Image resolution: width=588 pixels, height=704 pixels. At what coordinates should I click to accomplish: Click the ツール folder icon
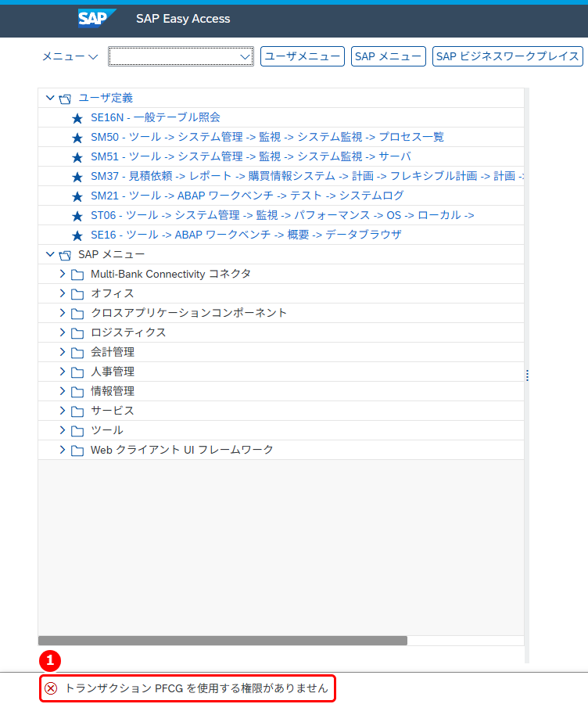(77, 431)
